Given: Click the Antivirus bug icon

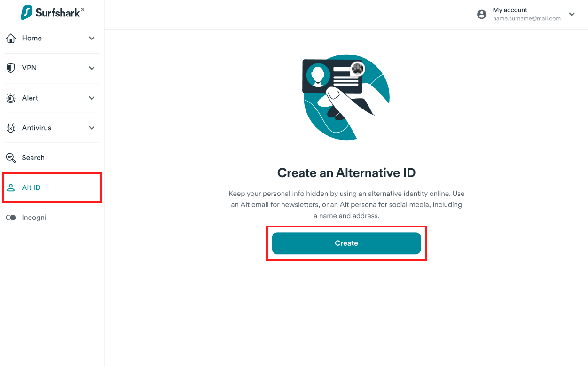Looking at the screenshot, I should tap(10, 128).
